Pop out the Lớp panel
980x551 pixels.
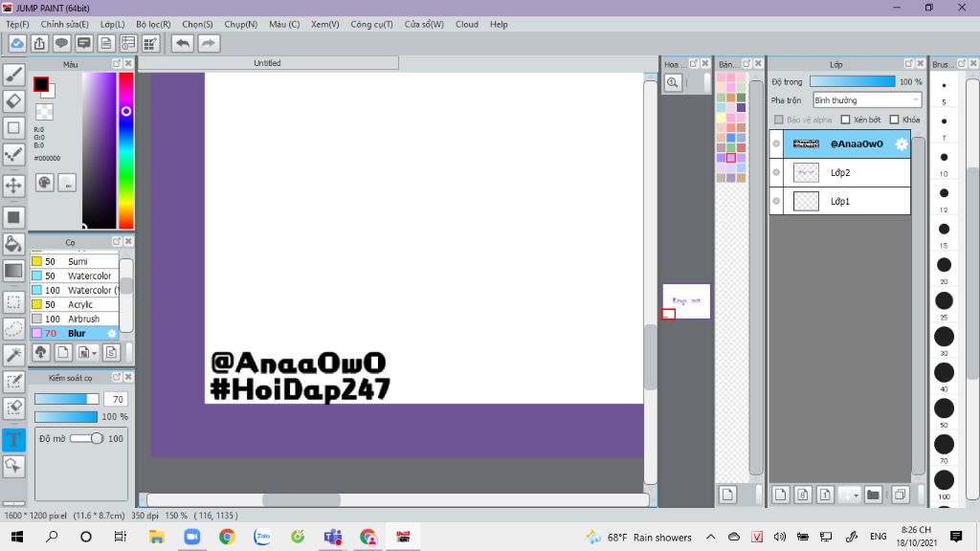pyautogui.click(x=909, y=64)
